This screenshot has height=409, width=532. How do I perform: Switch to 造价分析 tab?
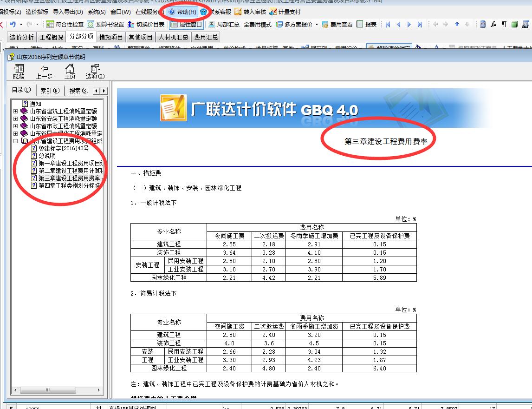click(x=21, y=37)
